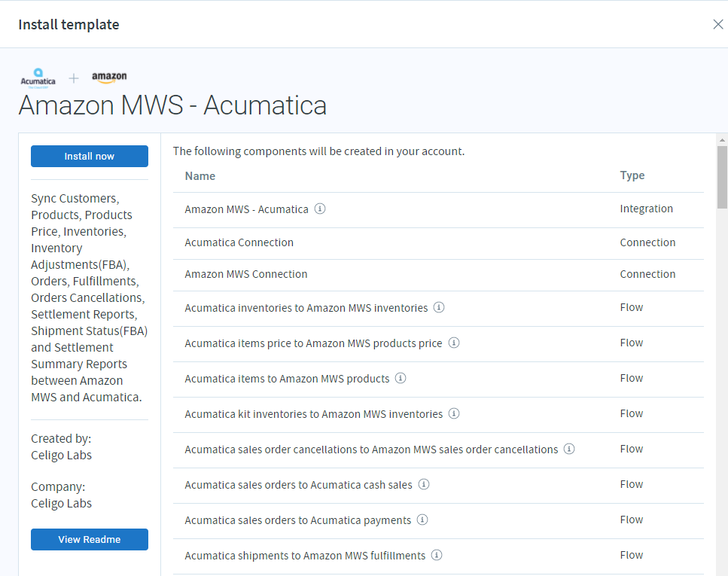728x576 pixels.
Task: Select 'Acumatica shipments to Amazon MWS fulfillments'
Action: pos(305,556)
